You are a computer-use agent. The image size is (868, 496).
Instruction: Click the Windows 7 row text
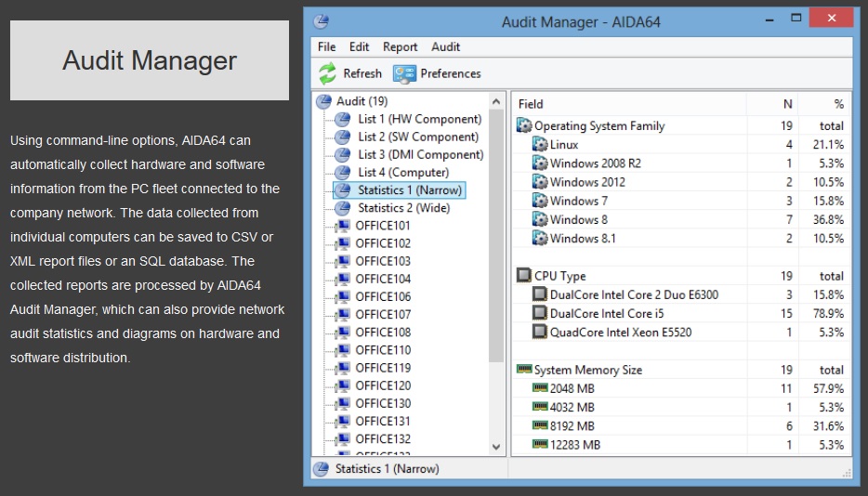[578, 201]
